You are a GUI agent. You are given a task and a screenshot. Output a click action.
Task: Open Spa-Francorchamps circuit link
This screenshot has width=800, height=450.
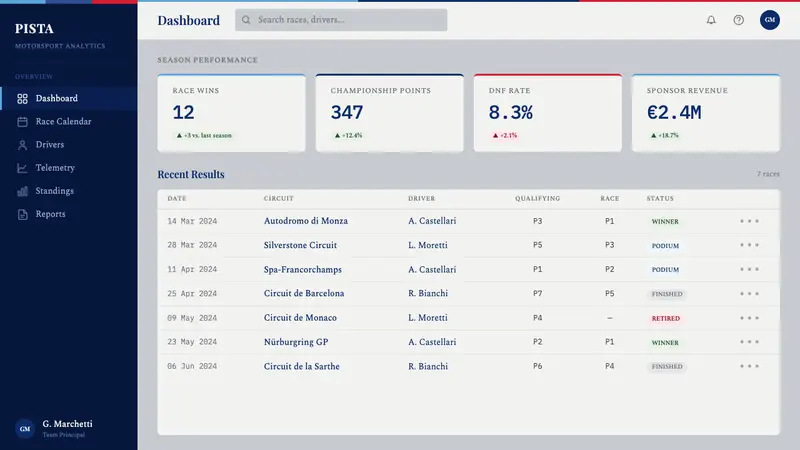pyautogui.click(x=303, y=269)
